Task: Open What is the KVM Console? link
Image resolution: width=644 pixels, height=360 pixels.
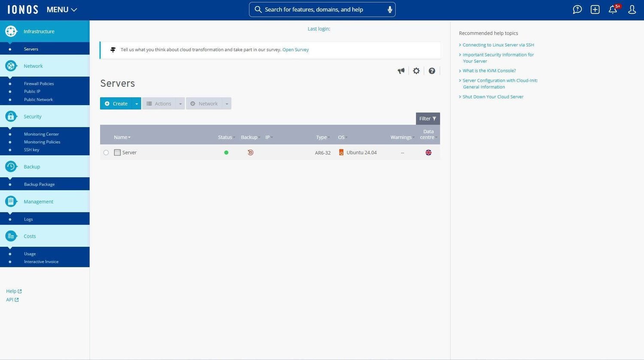Action: coord(489,71)
